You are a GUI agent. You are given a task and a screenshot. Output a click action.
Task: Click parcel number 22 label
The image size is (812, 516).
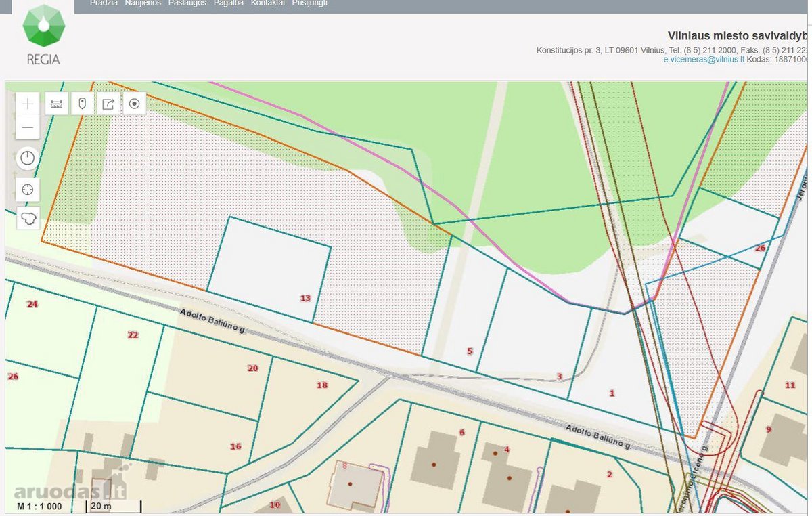click(133, 335)
